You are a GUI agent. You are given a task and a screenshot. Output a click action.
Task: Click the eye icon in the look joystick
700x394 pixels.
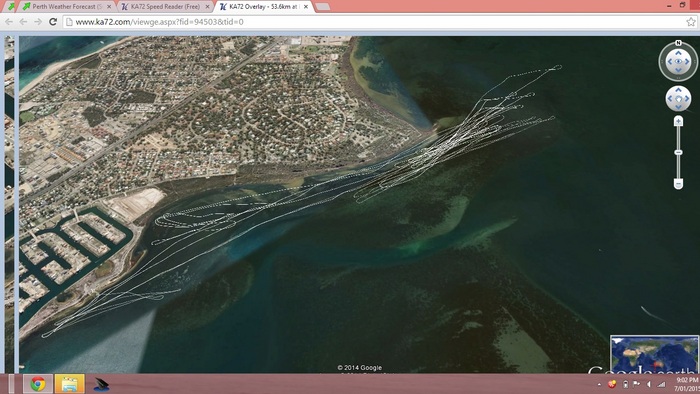click(678, 62)
